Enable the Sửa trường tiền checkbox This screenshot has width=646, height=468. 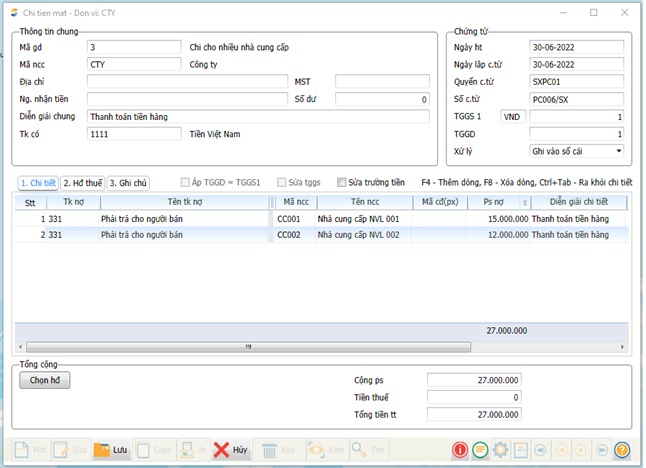pyautogui.click(x=342, y=183)
